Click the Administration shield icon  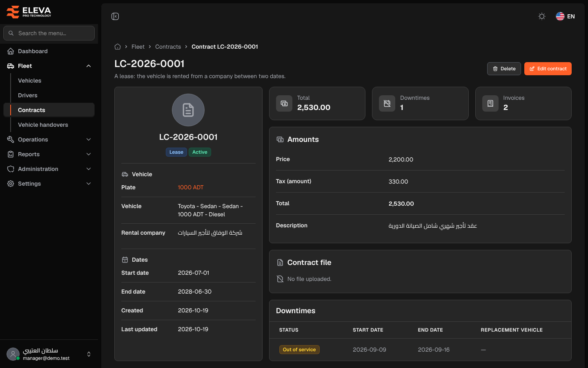[11, 169]
